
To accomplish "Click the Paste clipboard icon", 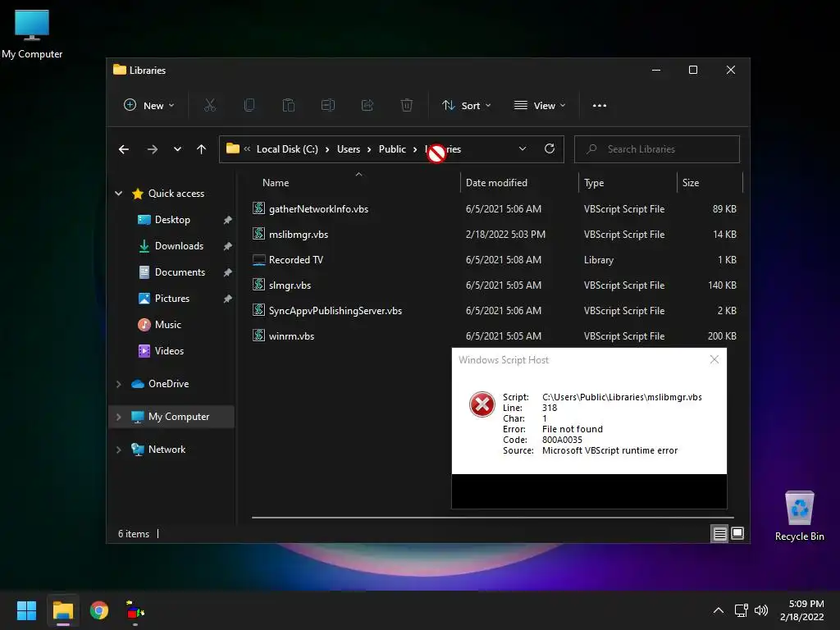I will pos(289,106).
